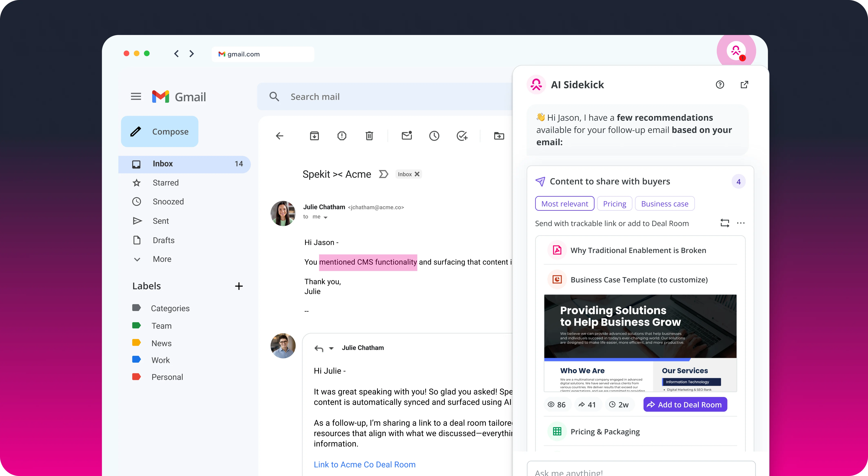The image size is (868, 476).
Task: Click the Compose button
Action: 160,132
